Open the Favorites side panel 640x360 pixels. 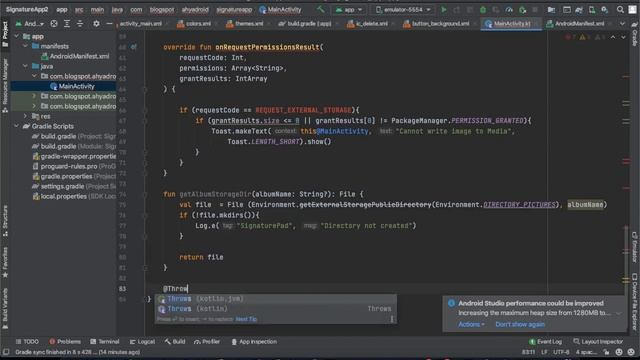pyautogui.click(x=5, y=262)
